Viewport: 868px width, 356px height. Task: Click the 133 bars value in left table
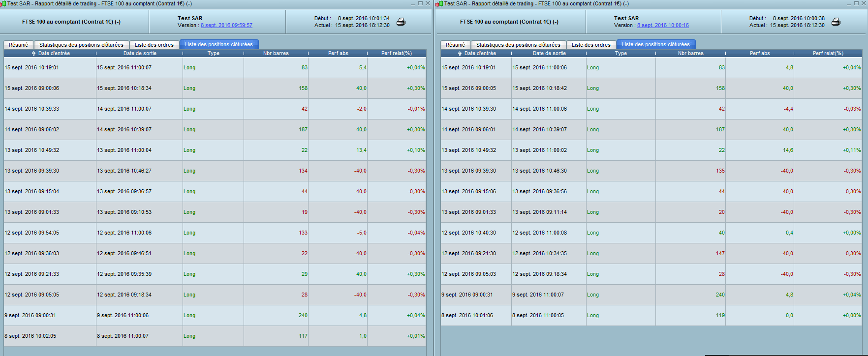pos(303,233)
